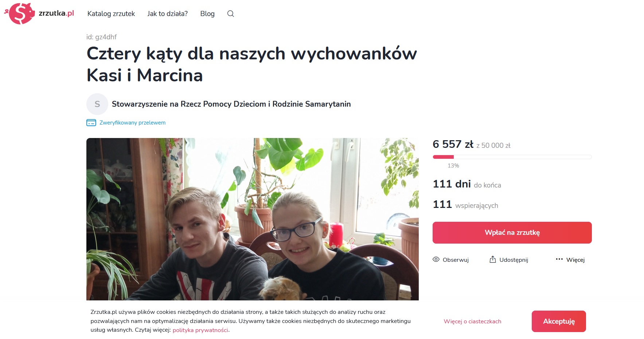Click the bank card verification icon
The height and width of the screenshot is (339, 644).
pos(91,123)
